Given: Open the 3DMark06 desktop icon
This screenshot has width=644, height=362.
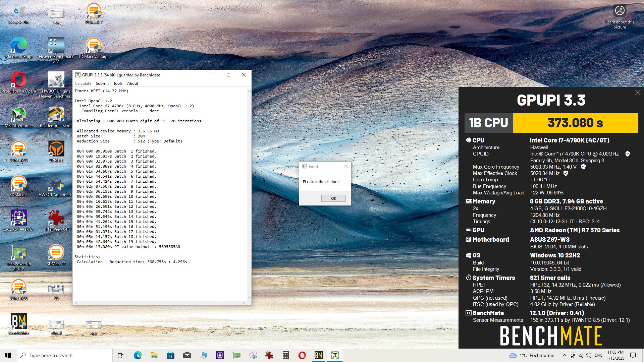Looking at the screenshot, I should click(19, 290).
